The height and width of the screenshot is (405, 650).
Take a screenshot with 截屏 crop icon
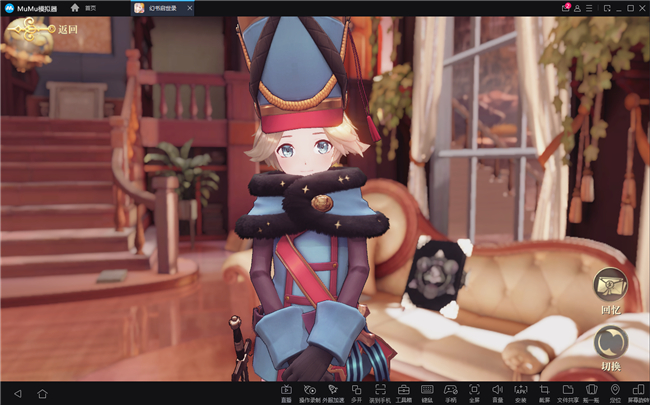coord(544,393)
